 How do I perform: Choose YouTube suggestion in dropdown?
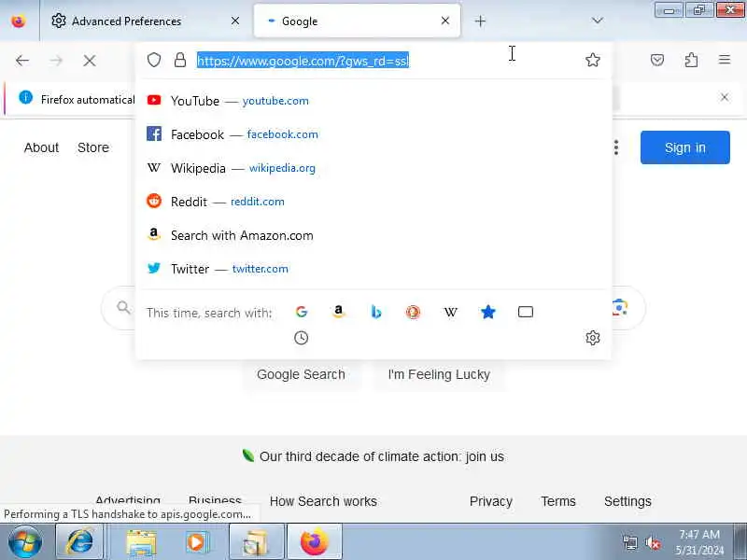tap(373, 101)
